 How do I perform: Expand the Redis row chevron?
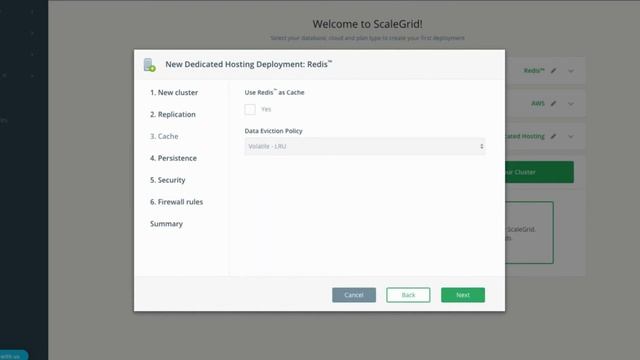click(x=571, y=71)
